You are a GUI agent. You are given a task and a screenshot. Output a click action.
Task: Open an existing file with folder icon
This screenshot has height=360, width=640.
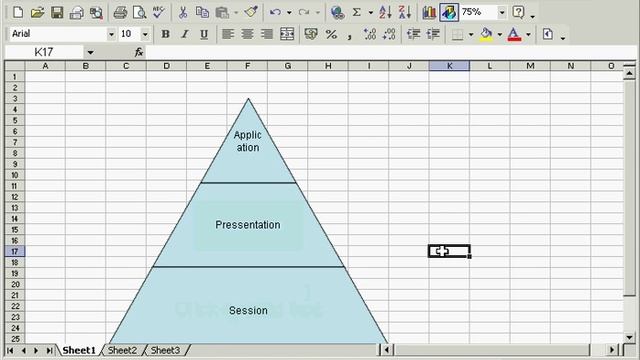tap(37, 13)
